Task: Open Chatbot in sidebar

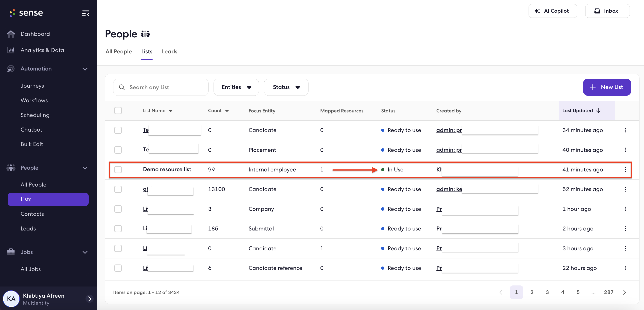Action: [x=31, y=130]
